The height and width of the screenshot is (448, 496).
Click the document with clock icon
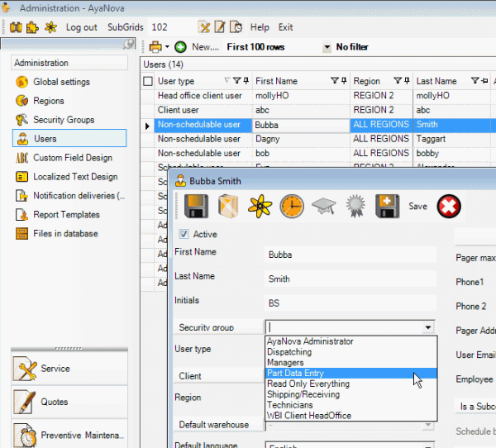(x=236, y=27)
